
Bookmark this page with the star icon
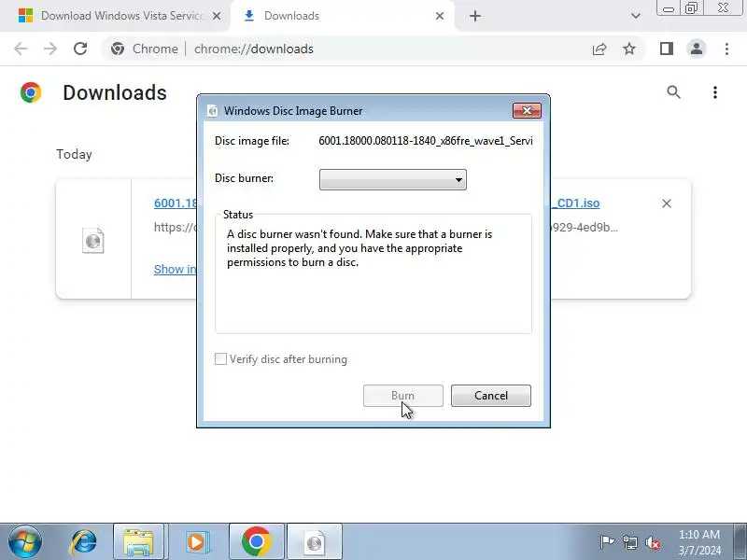[x=629, y=49]
